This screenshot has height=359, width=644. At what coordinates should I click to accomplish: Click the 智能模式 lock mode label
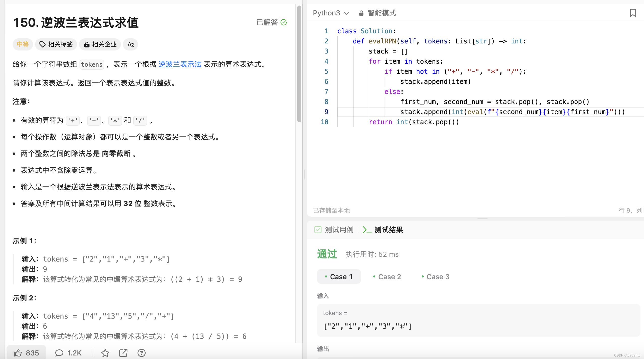[381, 13]
